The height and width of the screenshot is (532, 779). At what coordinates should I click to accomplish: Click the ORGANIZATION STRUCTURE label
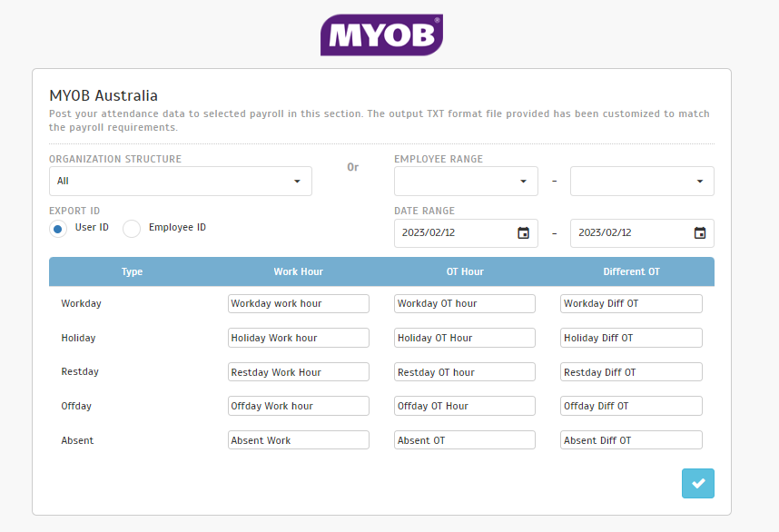pos(115,159)
